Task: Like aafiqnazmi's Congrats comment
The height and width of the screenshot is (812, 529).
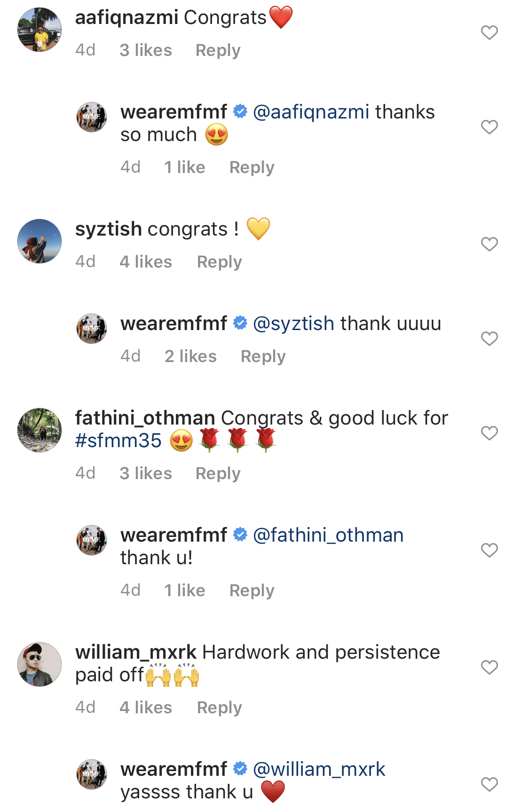Action: point(489,32)
